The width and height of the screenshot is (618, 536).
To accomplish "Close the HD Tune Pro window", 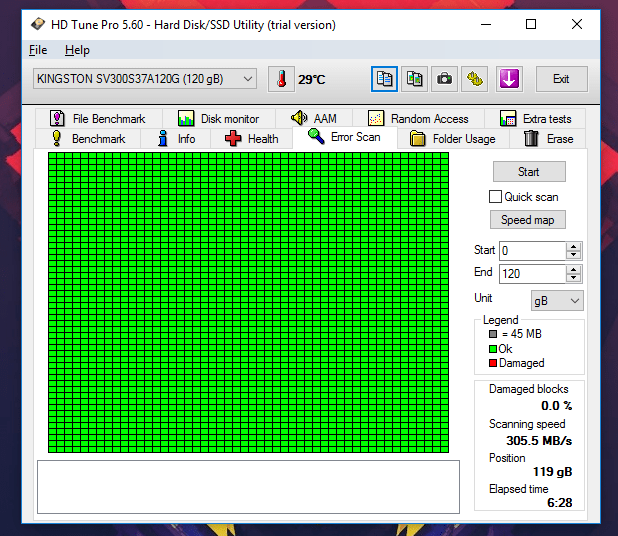I will pyautogui.click(x=577, y=24).
